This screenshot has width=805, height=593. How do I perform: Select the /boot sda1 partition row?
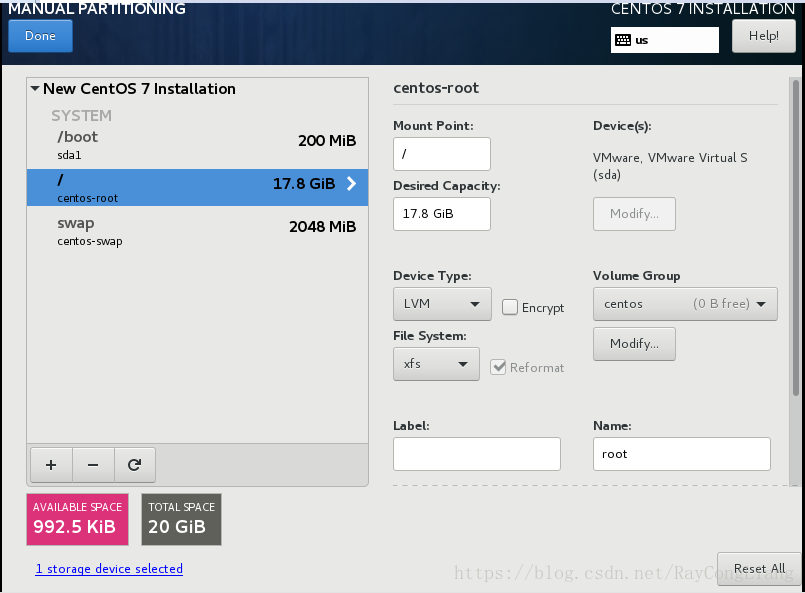coord(197,145)
